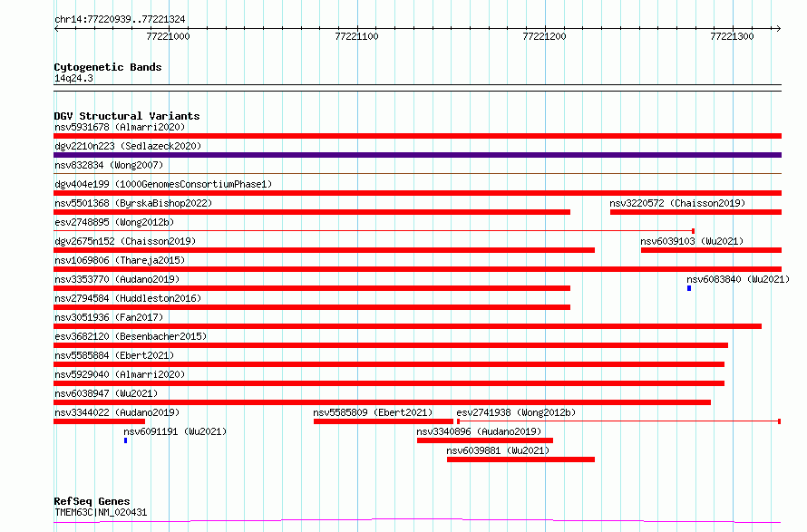
Task: Click nsv6083840 (Wu2021) label
Action: [738, 279]
